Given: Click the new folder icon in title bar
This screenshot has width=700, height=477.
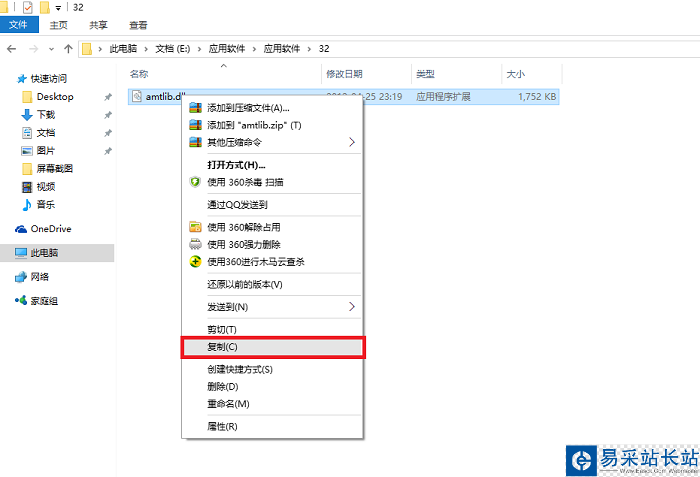Looking at the screenshot, I should [44, 7].
